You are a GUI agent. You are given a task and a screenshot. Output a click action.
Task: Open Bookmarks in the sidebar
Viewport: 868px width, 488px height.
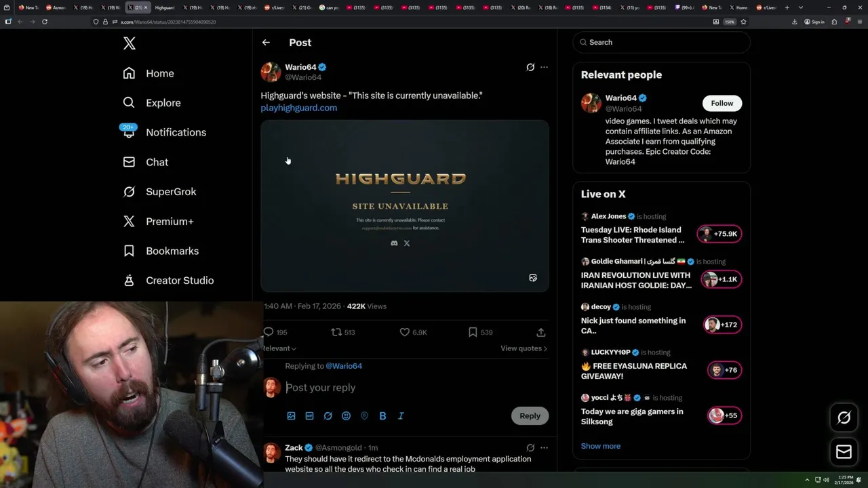tap(161, 251)
